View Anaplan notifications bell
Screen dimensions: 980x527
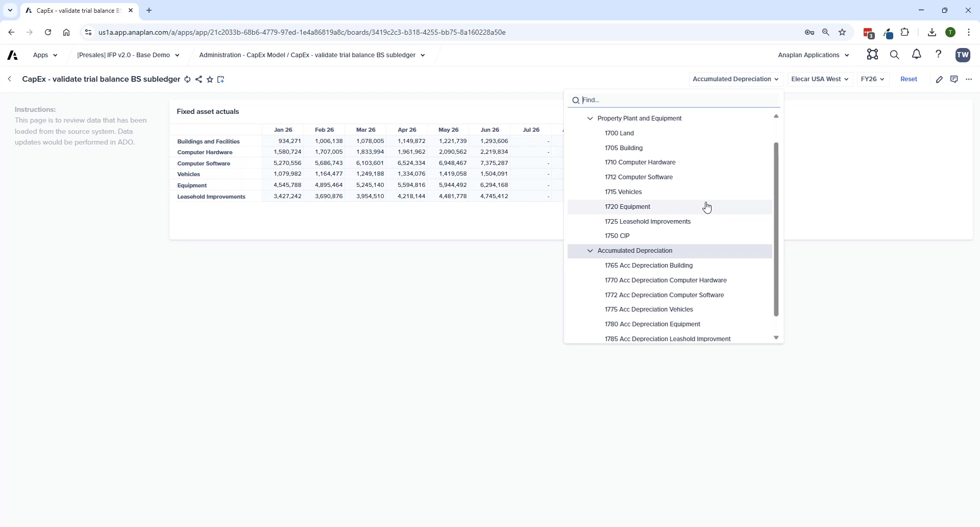click(x=916, y=55)
